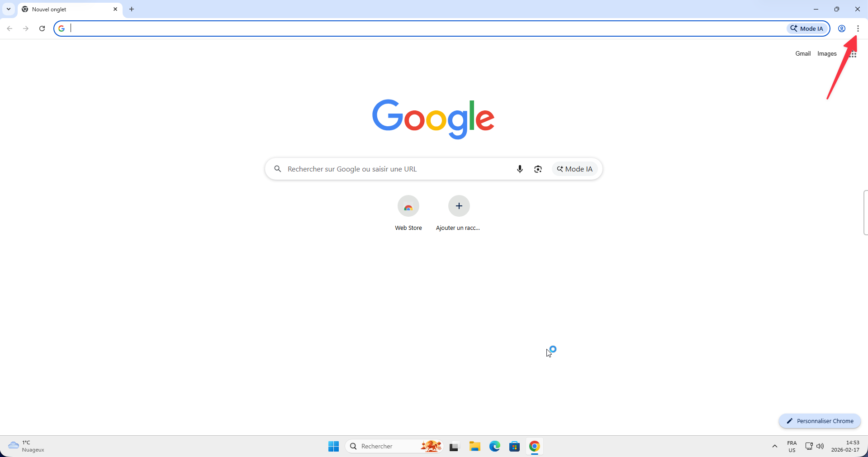Launch Microsoft Edge from taskbar
The width and height of the screenshot is (868, 457).
(x=494, y=446)
